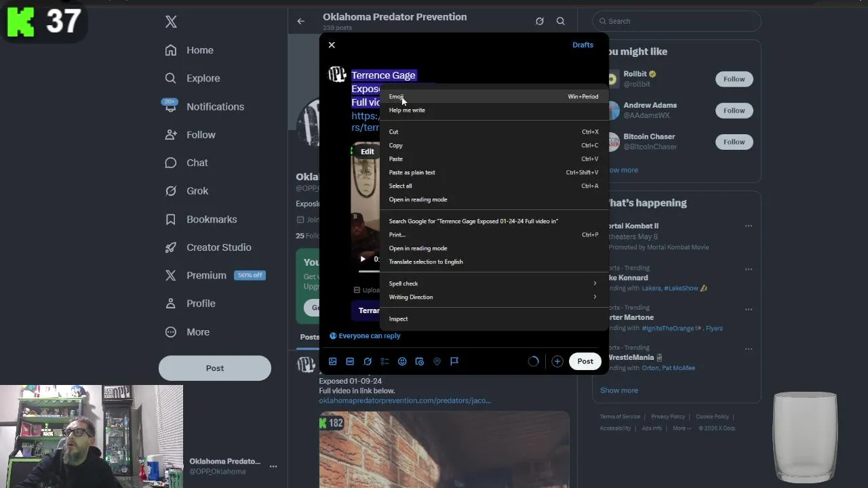Expand the Spell check submenu
868x488 pixels.
pyautogui.click(x=494, y=283)
